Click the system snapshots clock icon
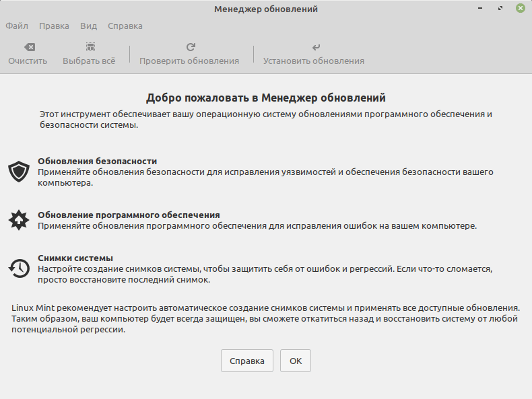This screenshot has height=399, width=532. (19, 268)
